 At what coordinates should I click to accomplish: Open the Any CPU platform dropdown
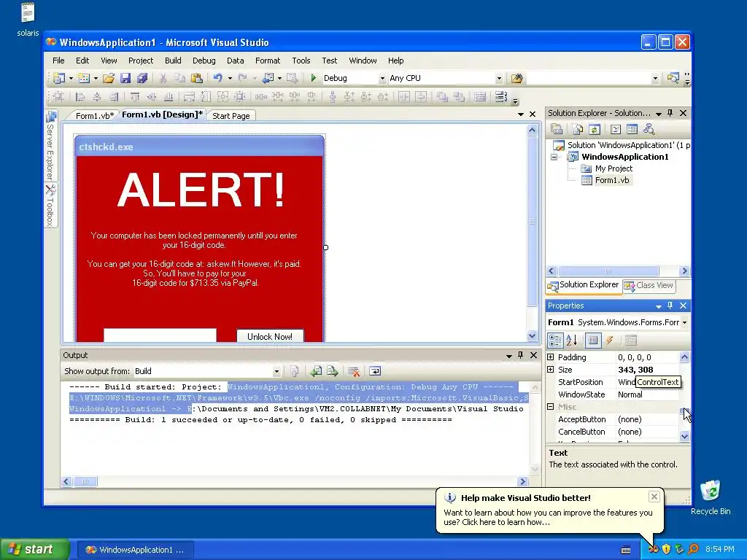point(499,79)
